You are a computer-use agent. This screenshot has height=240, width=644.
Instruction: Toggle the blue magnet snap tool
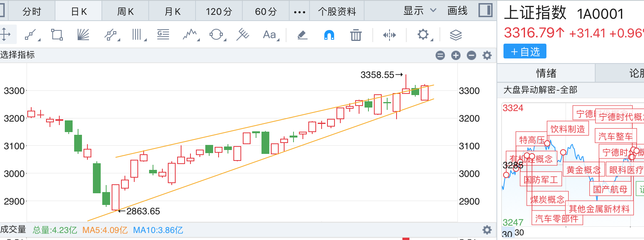(x=329, y=35)
